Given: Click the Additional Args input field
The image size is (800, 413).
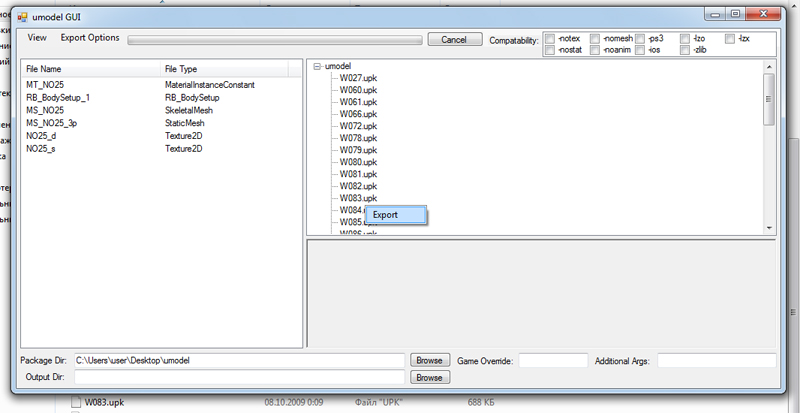Looking at the screenshot, I should tap(716, 360).
